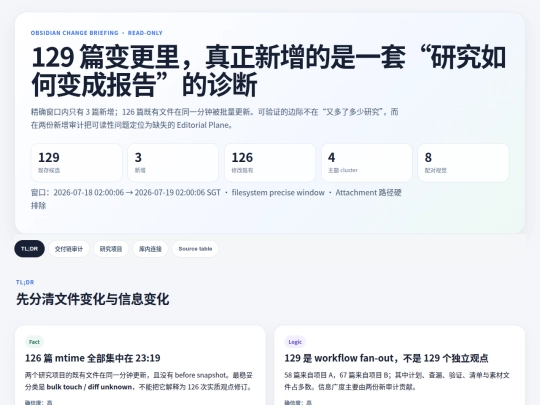Click bold bulk touch / diff unknown text
This screenshot has height=405, width=540.
(89, 387)
